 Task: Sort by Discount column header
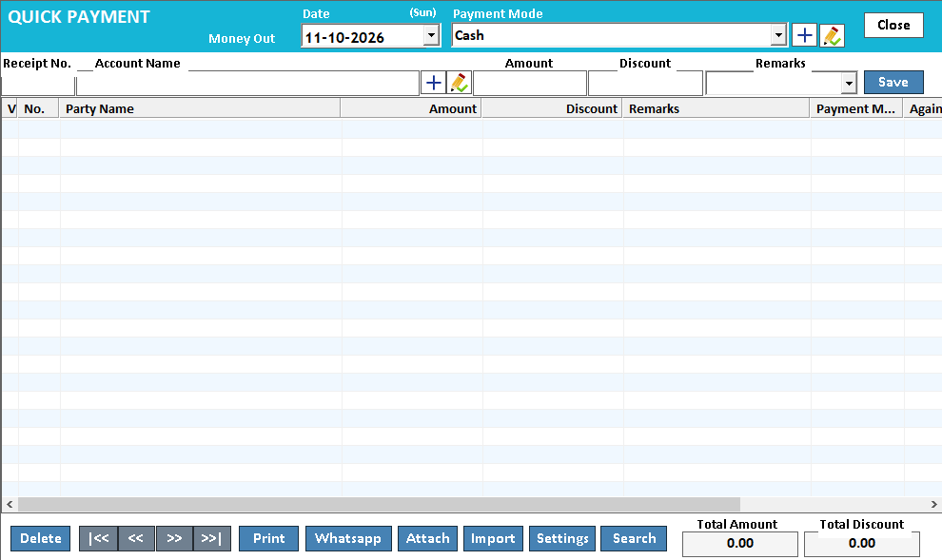point(552,108)
